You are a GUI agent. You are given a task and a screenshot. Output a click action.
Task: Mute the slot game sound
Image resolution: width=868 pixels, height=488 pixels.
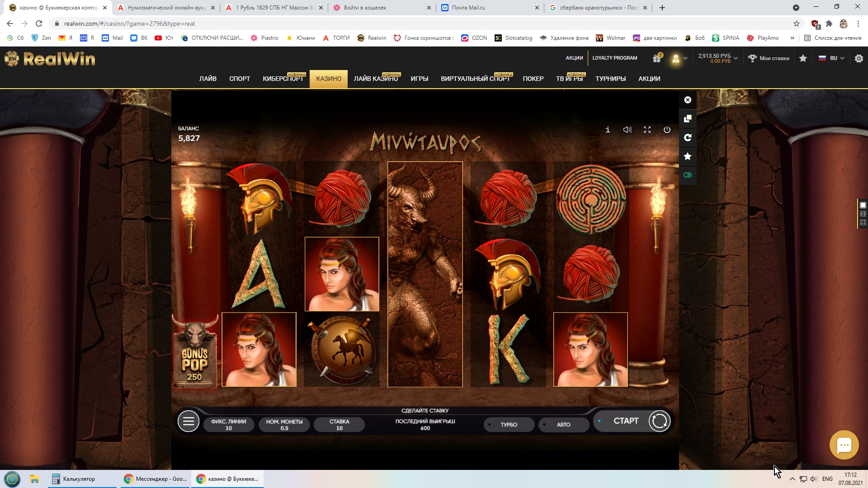[627, 130]
